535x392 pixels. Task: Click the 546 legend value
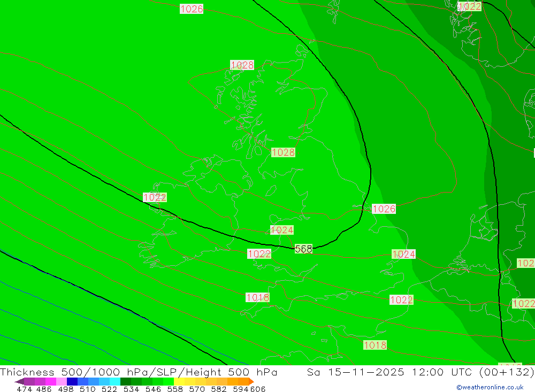pos(153,389)
